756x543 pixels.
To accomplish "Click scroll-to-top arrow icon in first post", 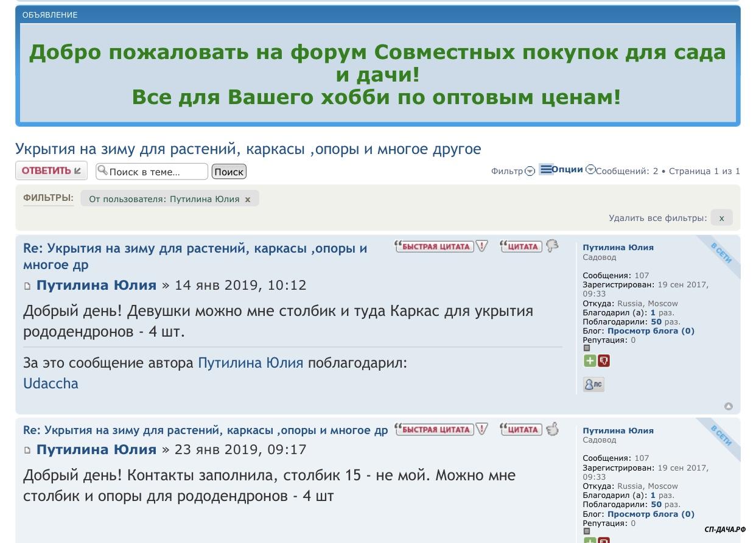I will point(728,406).
